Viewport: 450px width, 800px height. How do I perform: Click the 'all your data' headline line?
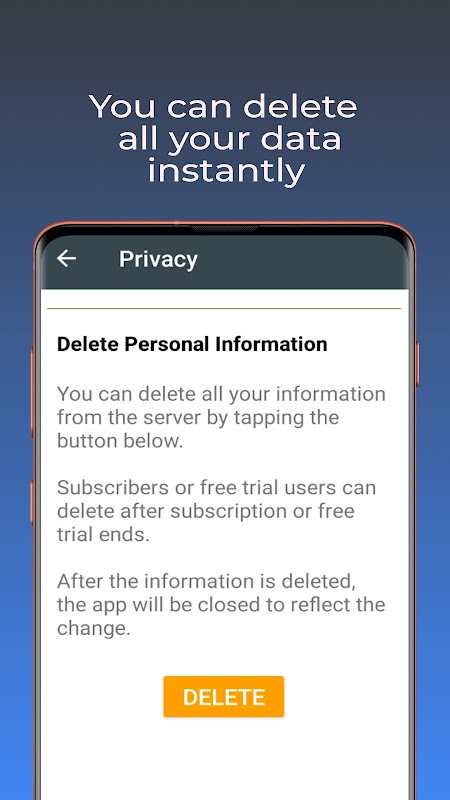[x=229, y=139]
